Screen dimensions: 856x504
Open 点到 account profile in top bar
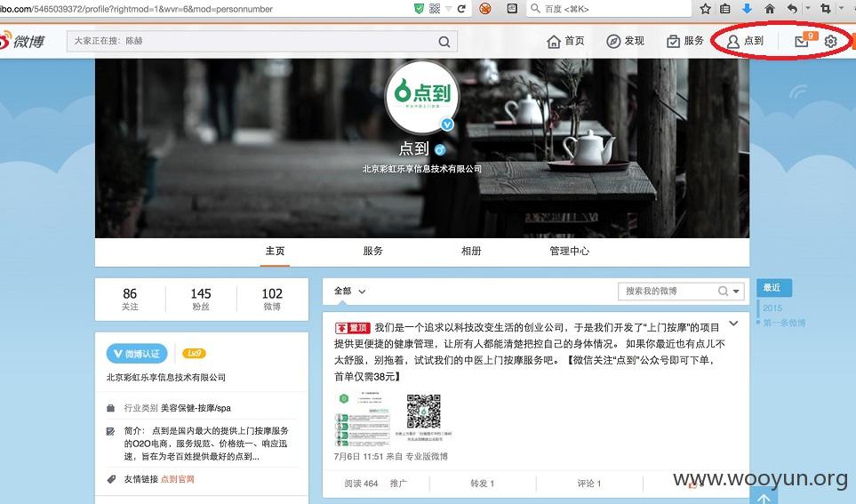tap(745, 41)
